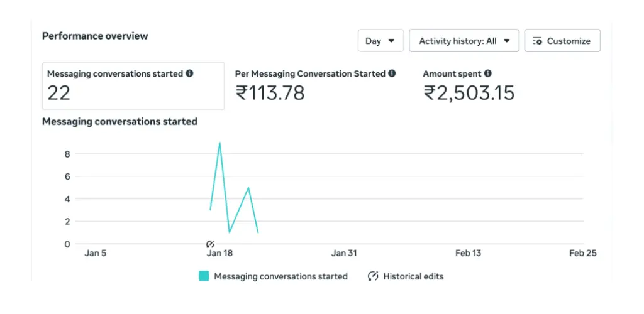Click the teal Messaging conversations legend swatch
The image size is (644, 314).
pos(204,276)
